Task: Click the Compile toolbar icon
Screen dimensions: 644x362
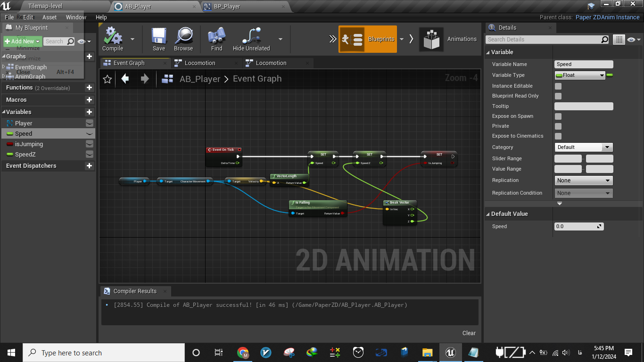Action: tap(113, 37)
